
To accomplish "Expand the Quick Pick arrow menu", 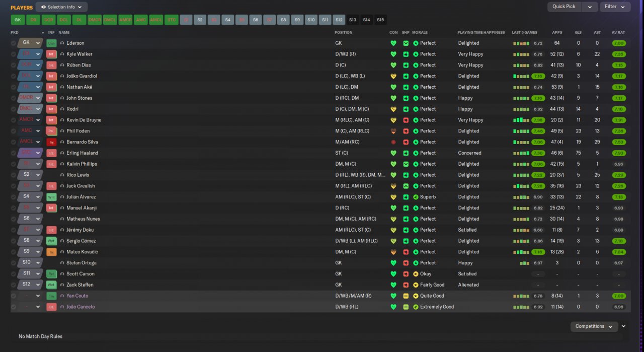I will (x=590, y=7).
